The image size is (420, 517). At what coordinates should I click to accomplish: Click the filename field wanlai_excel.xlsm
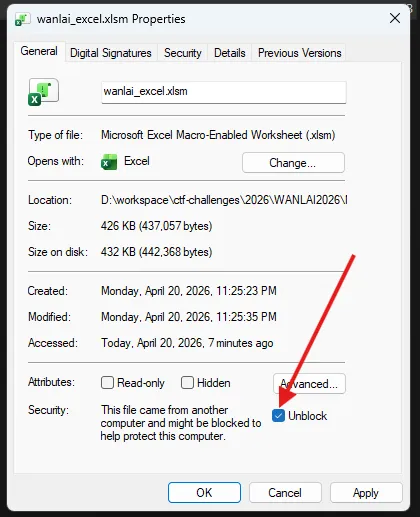click(x=224, y=92)
